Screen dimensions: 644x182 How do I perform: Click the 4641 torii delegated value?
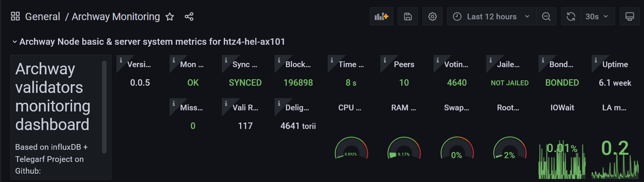298,126
